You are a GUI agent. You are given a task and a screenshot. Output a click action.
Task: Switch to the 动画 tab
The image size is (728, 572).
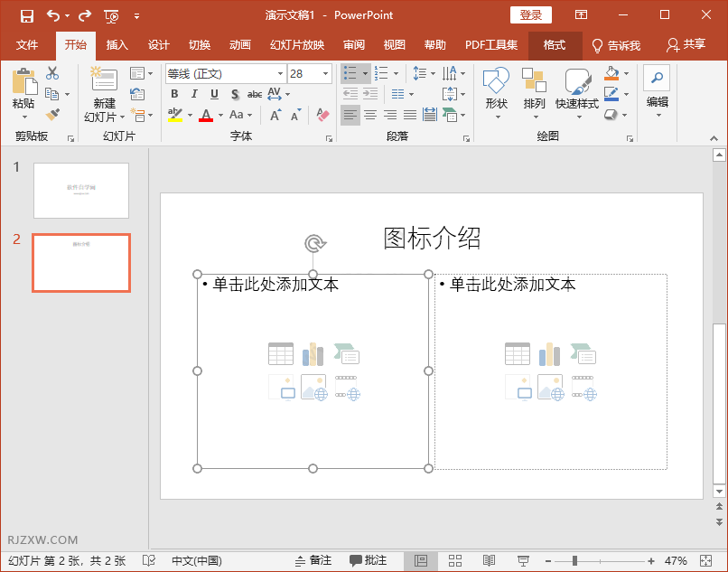[239, 45]
